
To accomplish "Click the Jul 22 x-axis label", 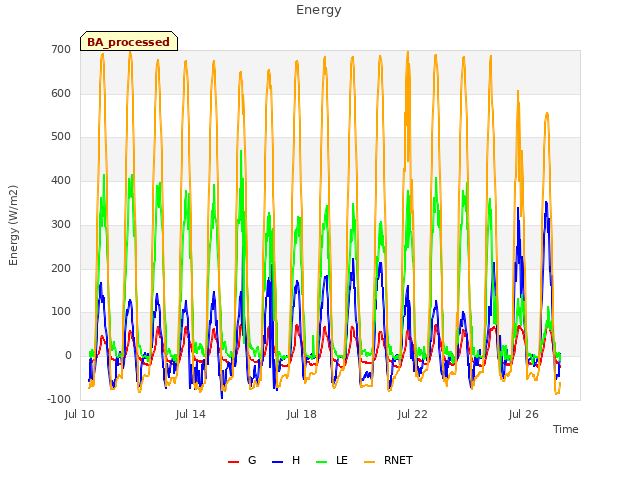I will coord(413,415).
